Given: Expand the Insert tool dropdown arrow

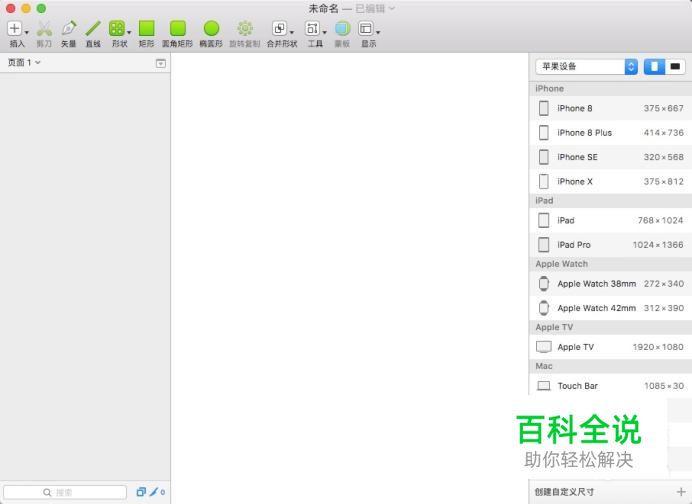Looking at the screenshot, I should pos(26,32).
